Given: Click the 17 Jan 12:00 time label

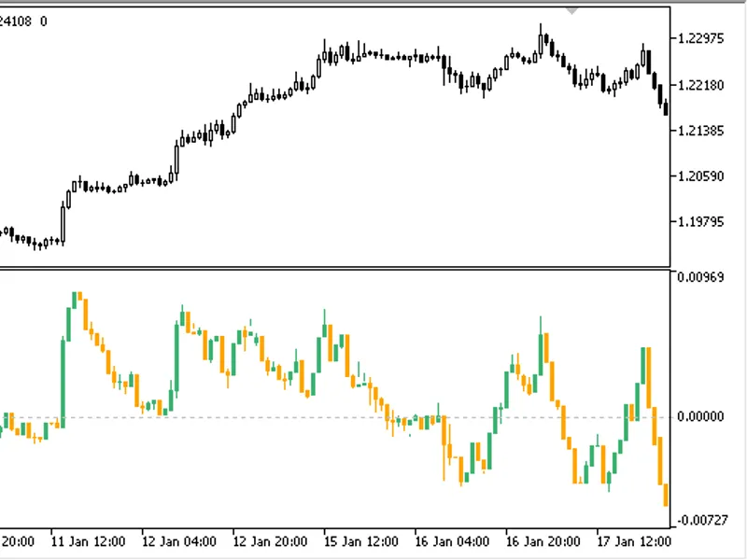Looking at the screenshot, I should coord(634,542).
